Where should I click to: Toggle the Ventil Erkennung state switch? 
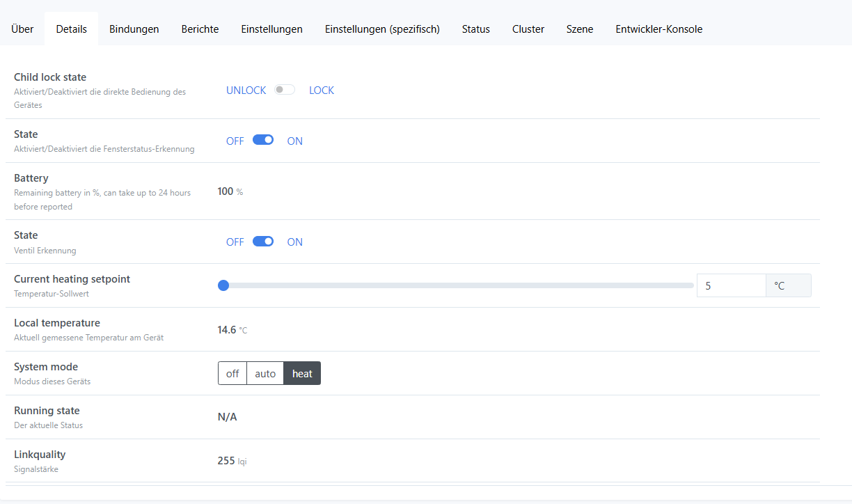263,242
